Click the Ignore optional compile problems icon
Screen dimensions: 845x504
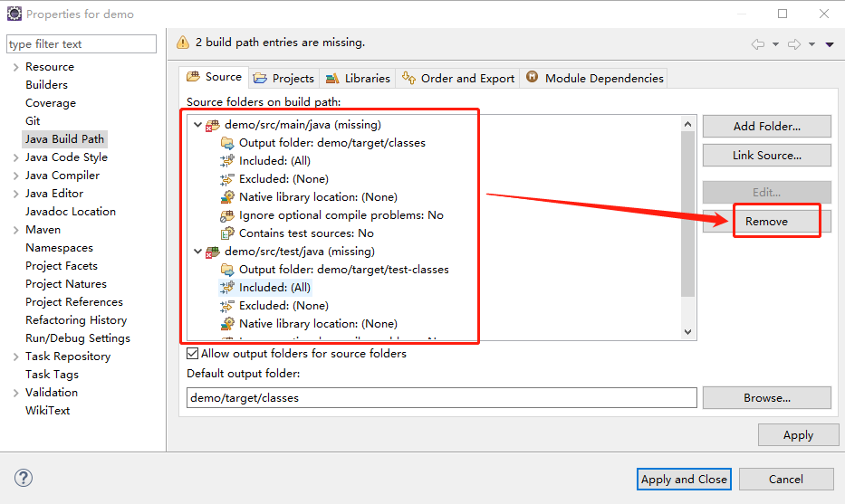(x=227, y=215)
